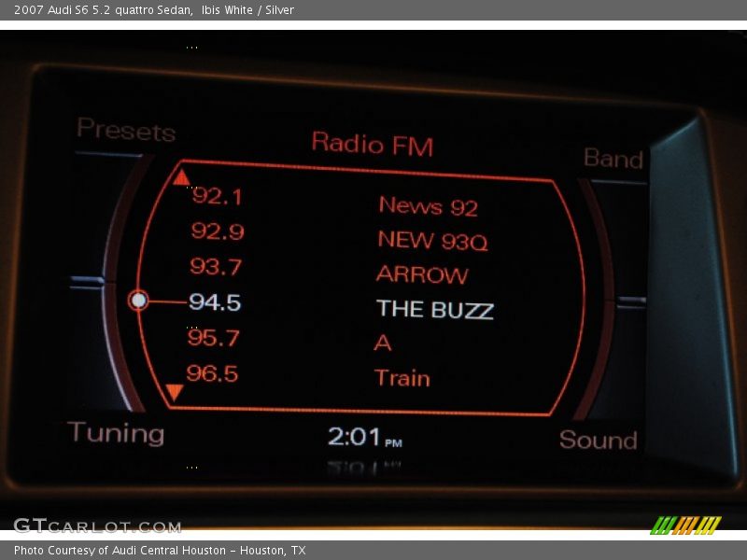This screenshot has width=747, height=560.
Task: Click the 2:01 PM clock display
Action: [365, 437]
